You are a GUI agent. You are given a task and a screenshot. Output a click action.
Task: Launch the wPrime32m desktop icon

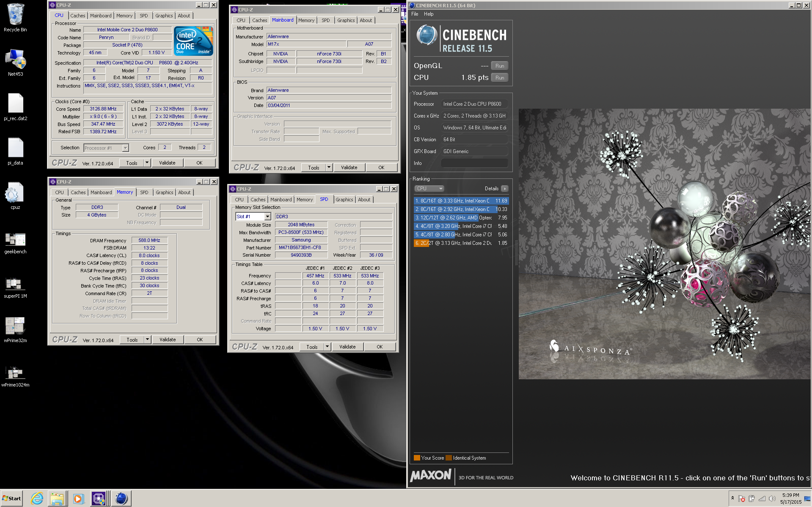point(15,329)
